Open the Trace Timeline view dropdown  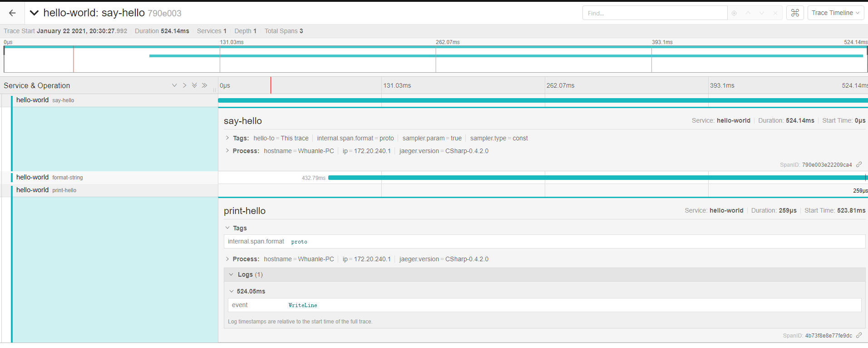pyautogui.click(x=835, y=13)
